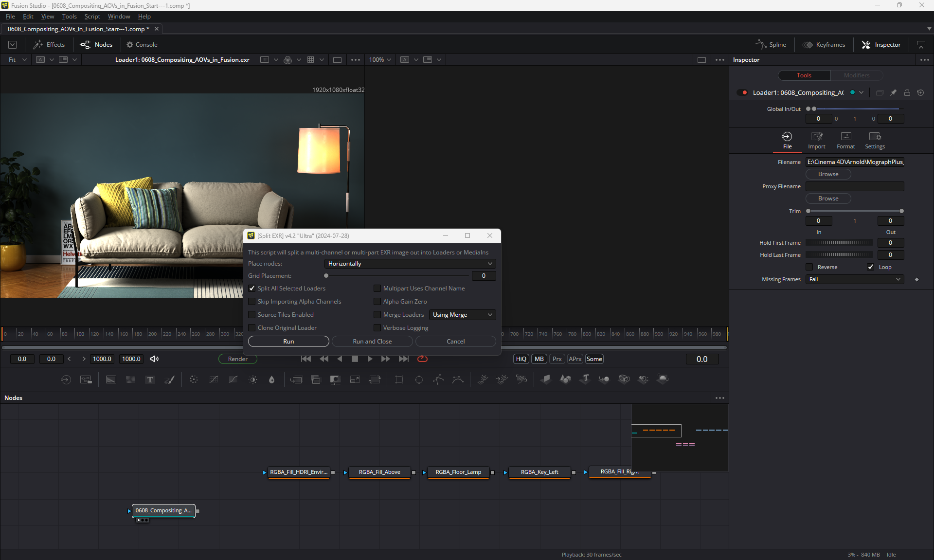Add Brightness Contrast tool from toolbar

(x=253, y=379)
